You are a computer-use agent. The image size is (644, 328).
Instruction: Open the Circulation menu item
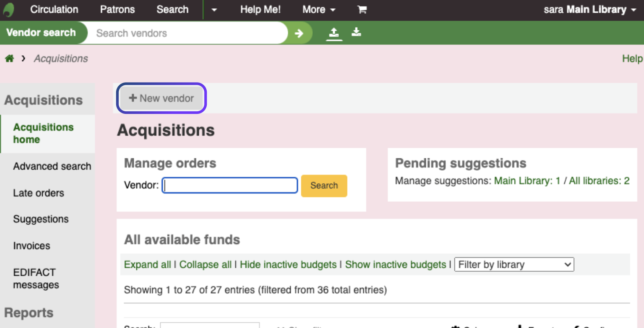point(54,10)
